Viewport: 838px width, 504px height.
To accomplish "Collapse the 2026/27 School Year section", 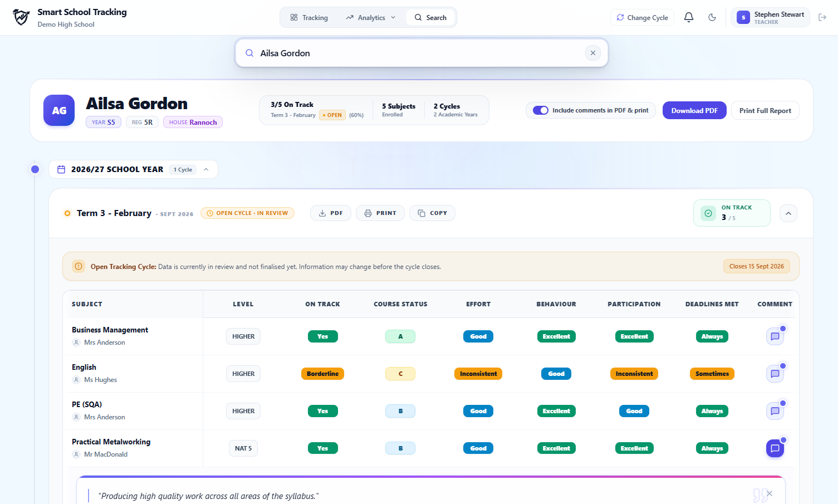I will coord(206,169).
